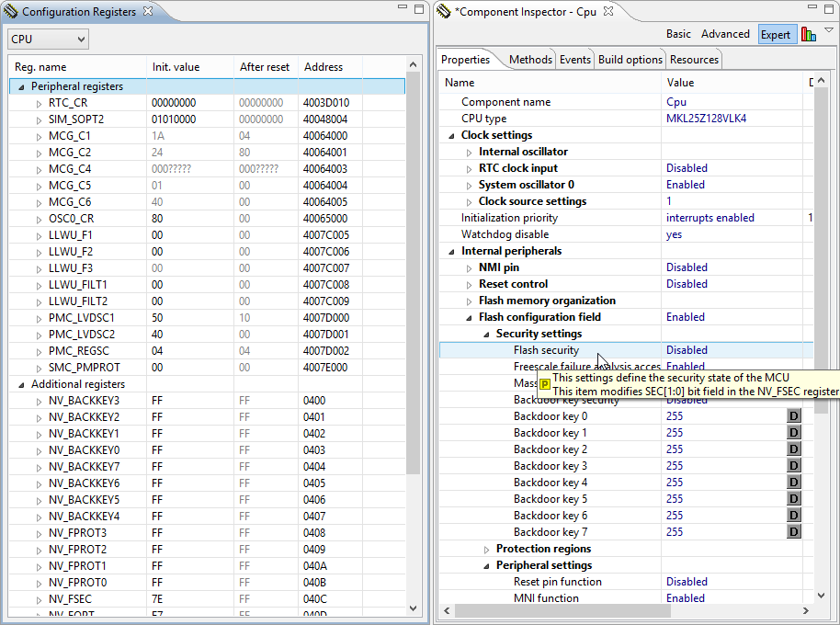Click the D icon beside Backdoor key 0
This screenshot has height=625, width=840.
tap(792, 415)
